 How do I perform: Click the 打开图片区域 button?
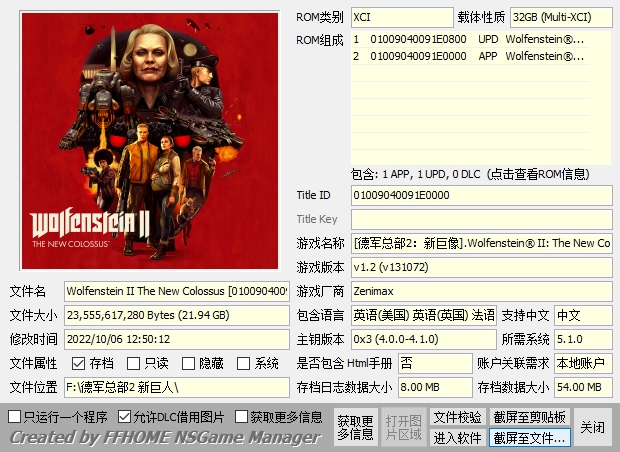(403, 427)
